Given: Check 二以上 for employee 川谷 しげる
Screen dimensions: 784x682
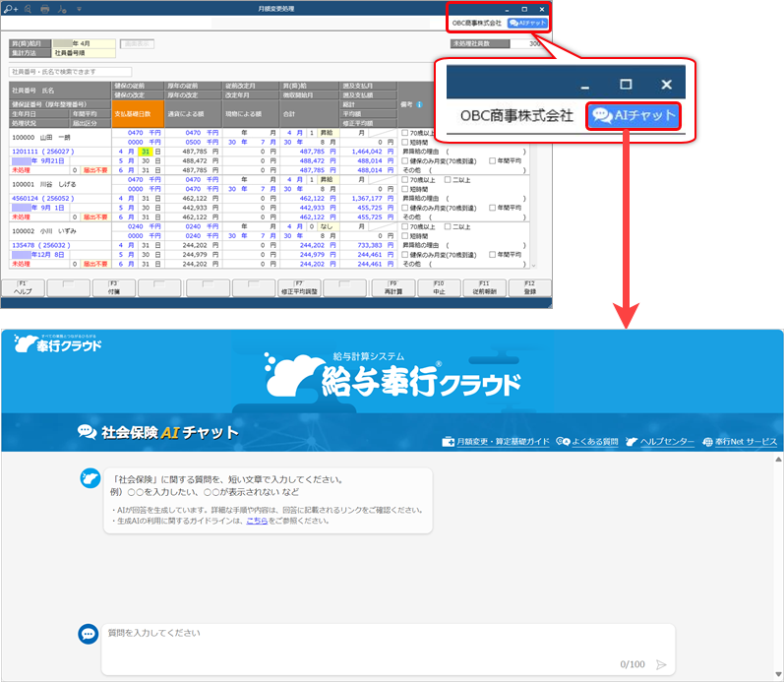Looking at the screenshot, I should click(x=448, y=180).
